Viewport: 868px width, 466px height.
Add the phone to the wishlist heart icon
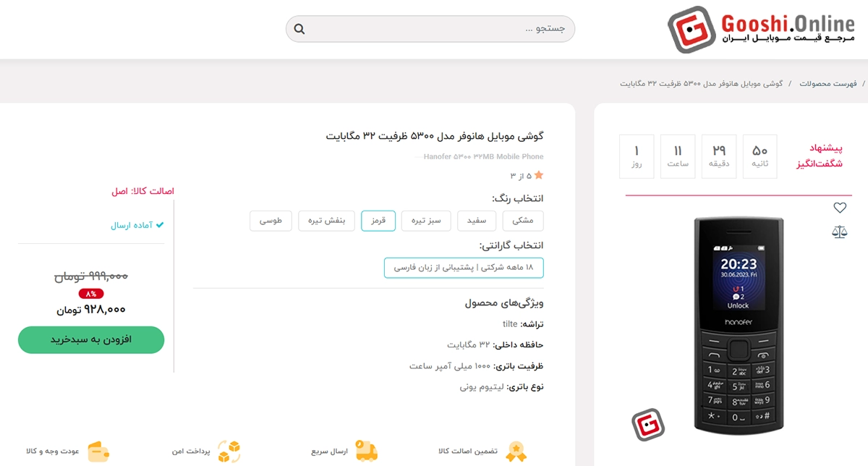[840, 208]
